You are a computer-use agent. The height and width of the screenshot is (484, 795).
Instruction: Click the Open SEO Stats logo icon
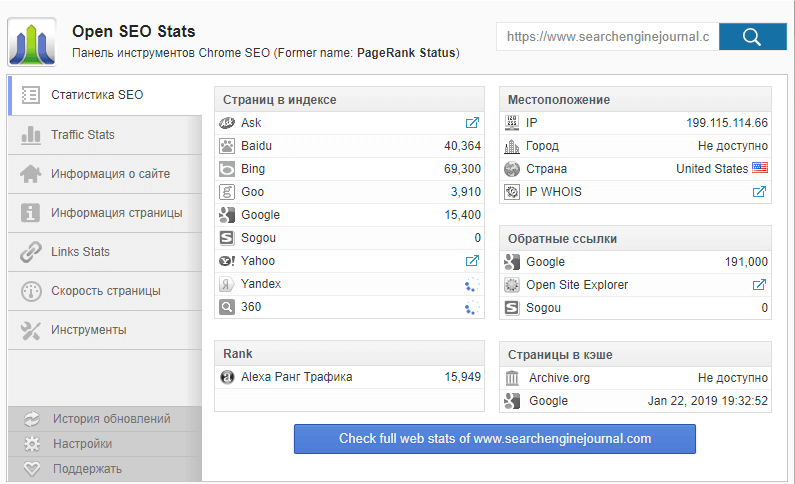(x=31, y=42)
